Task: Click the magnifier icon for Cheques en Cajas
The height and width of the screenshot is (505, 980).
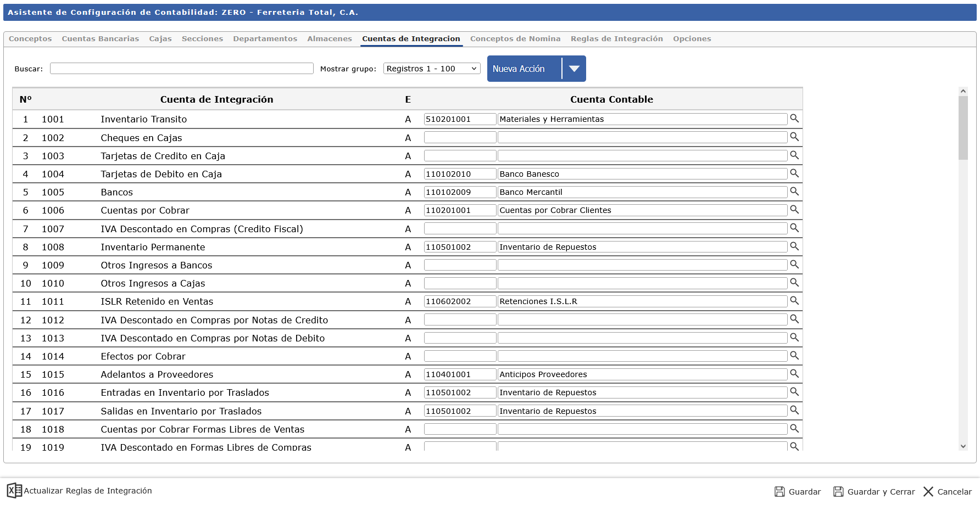Action: (x=795, y=137)
